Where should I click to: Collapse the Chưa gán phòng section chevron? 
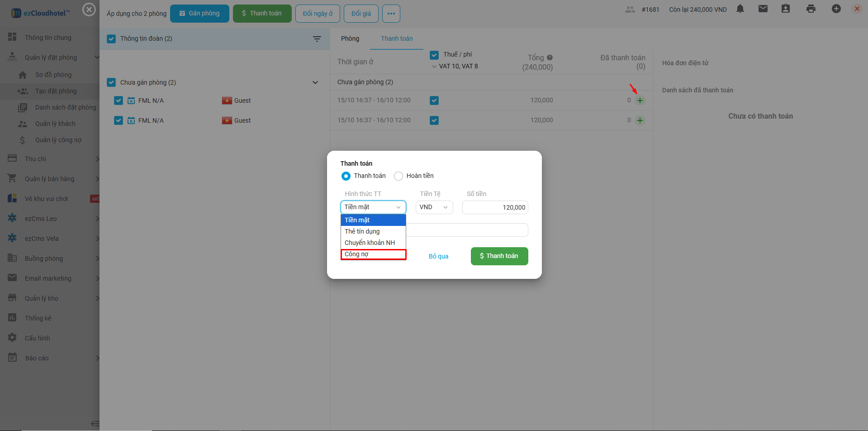(315, 82)
